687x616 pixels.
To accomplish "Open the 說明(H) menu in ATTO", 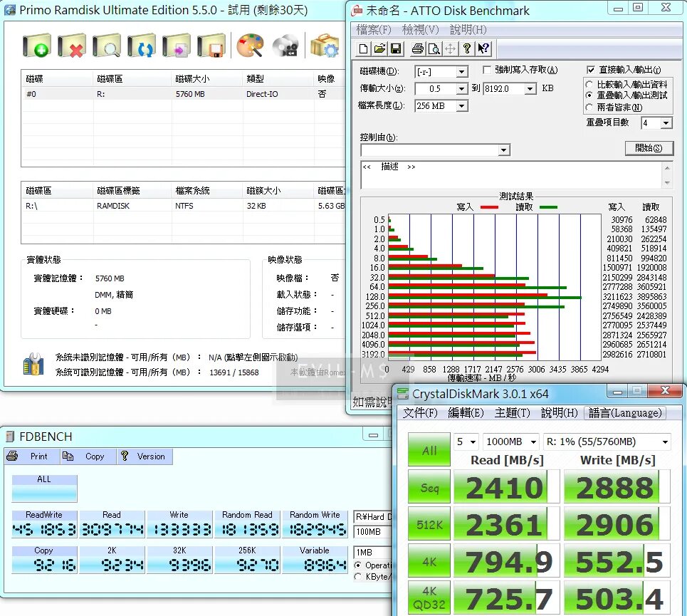I will point(468,30).
